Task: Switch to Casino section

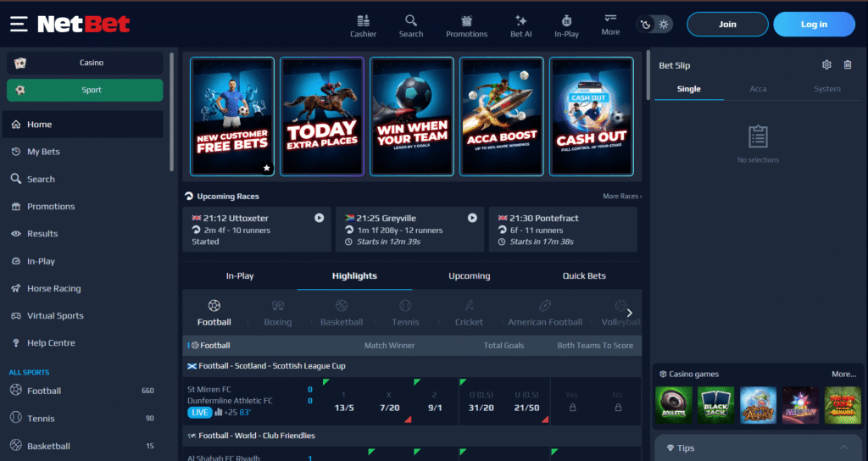Action: (x=85, y=63)
